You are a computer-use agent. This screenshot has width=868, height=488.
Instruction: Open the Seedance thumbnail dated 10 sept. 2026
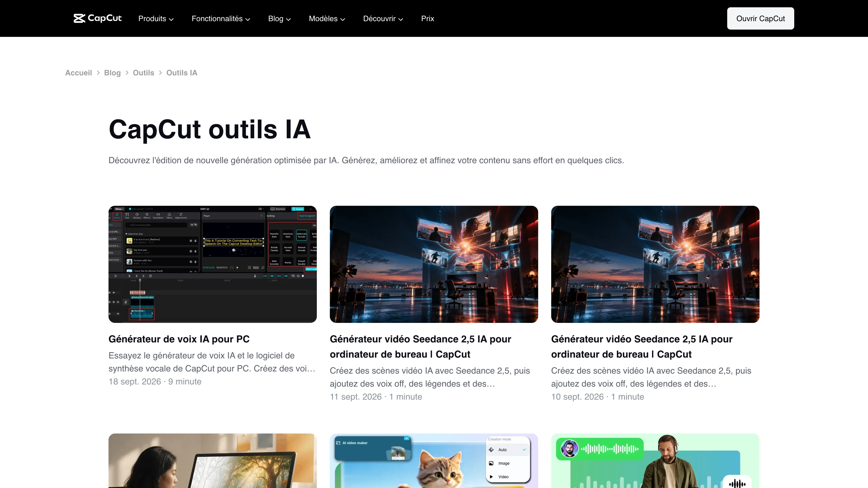[655, 264]
